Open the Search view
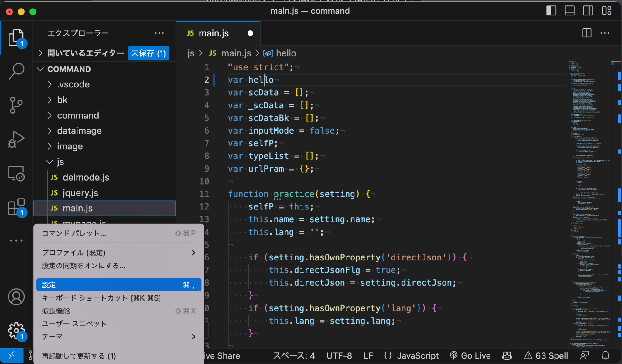The image size is (622, 364). pos(16,71)
